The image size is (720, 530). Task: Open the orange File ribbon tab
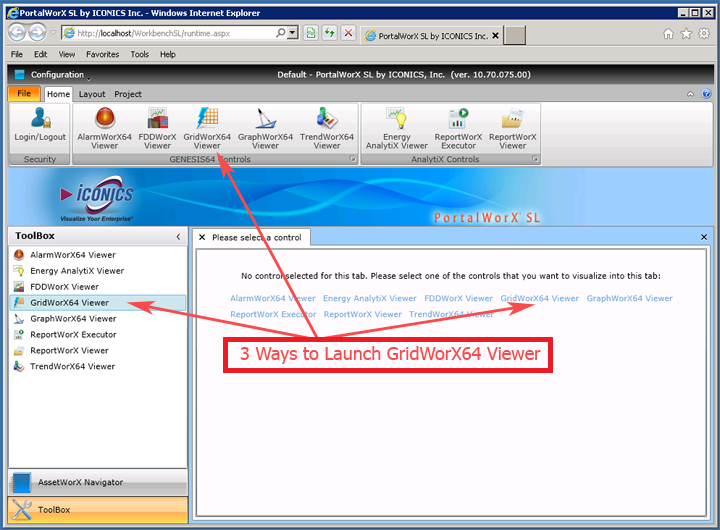24,94
